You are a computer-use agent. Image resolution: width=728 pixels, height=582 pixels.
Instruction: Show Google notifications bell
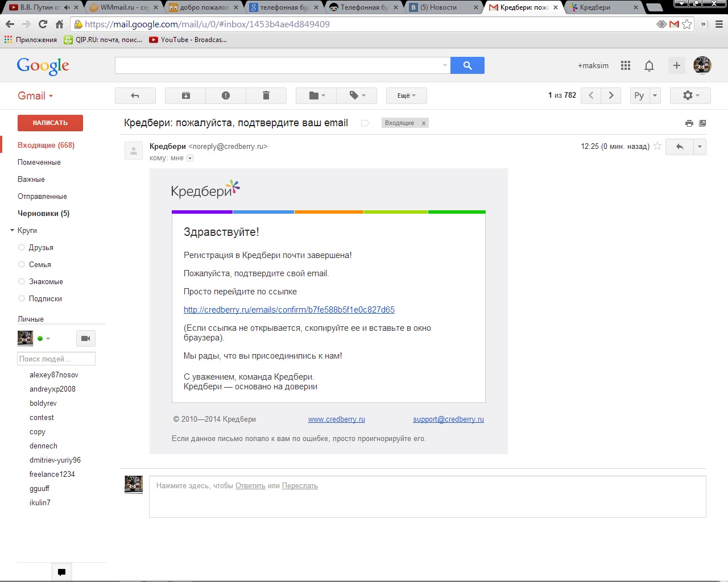coord(649,65)
